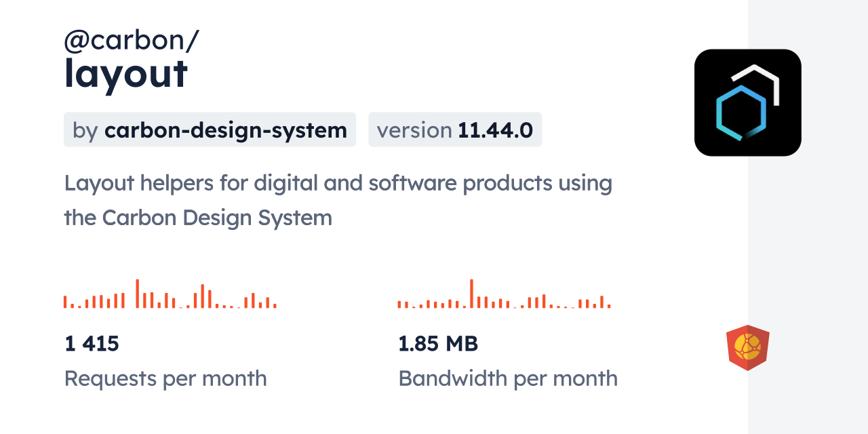Click the '1 415' requests count

pyautogui.click(x=92, y=343)
